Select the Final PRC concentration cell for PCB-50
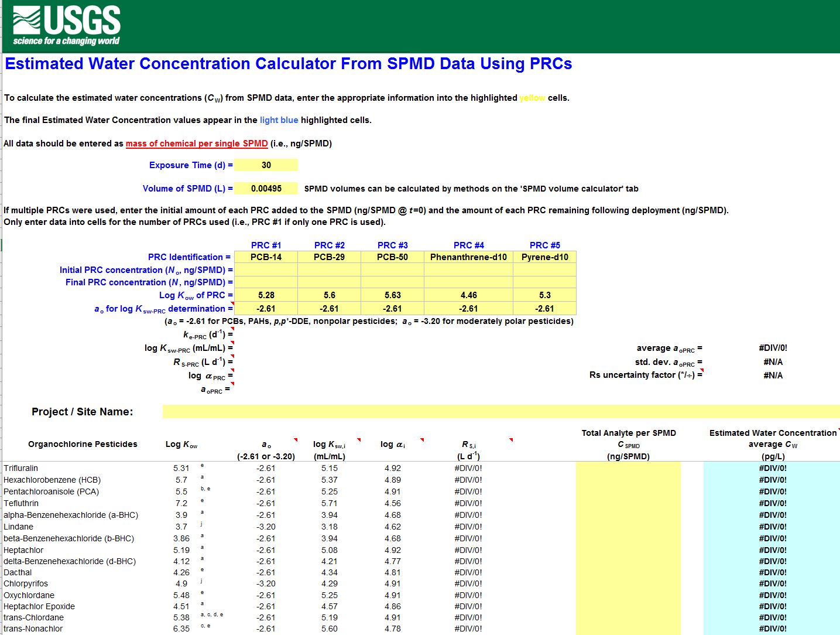The height and width of the screenshot is (635, 840). click(x=392, y=282)
